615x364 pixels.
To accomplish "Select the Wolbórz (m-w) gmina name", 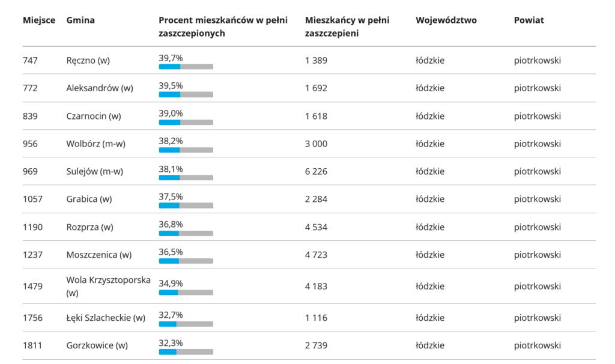I will click(96, 144).
